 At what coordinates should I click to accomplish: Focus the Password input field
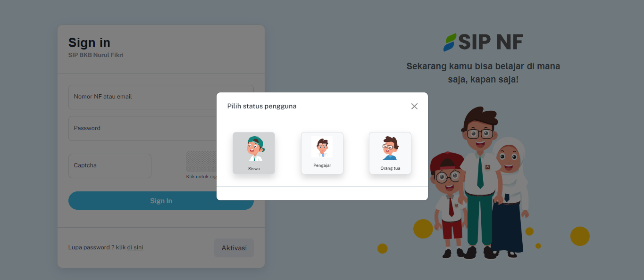click(161, 128)
